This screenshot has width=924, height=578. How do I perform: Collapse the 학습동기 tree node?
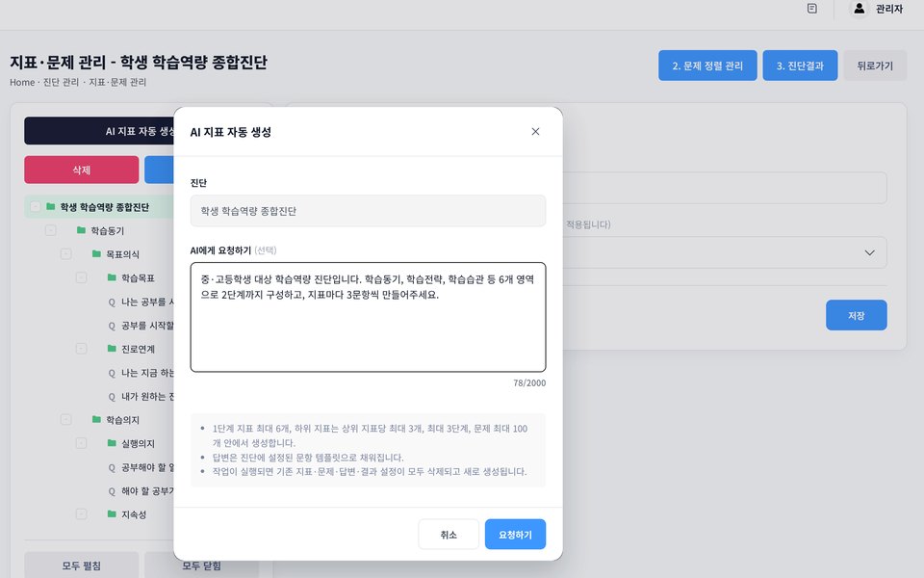click(51, 230)
